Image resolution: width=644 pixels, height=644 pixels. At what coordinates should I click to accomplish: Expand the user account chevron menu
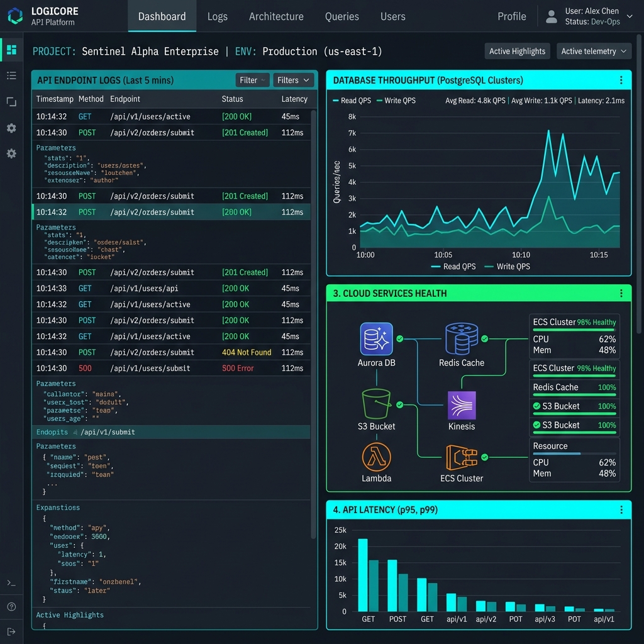pyautogui.click(x=630, y=16)
